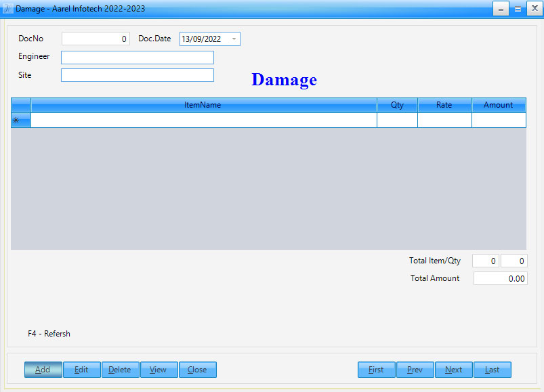544x392 pixels.
Task: Click the Add button
Action: (x=43, y=370)
